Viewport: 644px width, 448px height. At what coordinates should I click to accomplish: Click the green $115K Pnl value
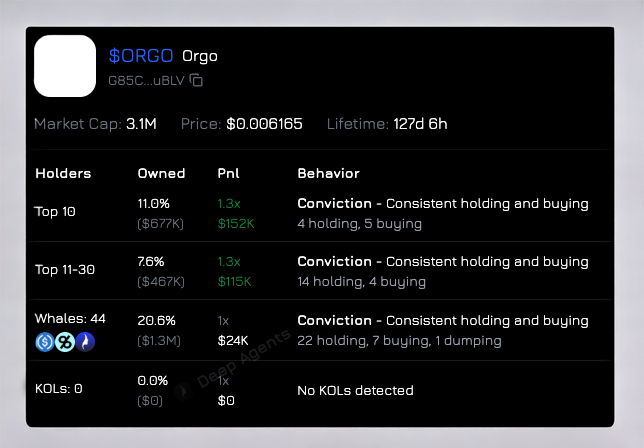point(234,282)
